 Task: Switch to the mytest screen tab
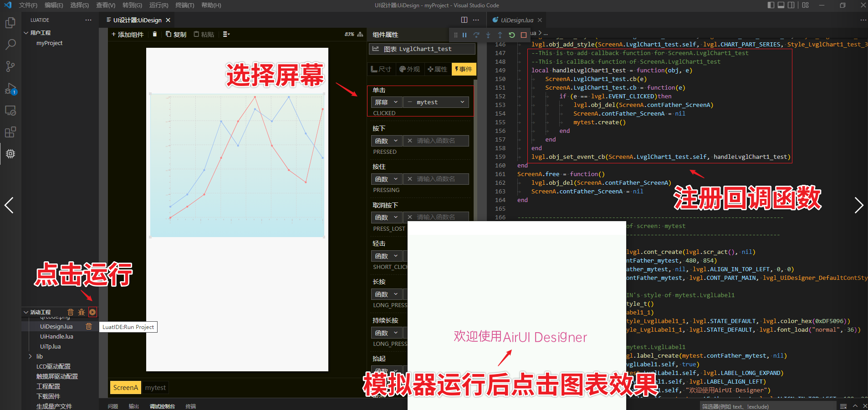155,388
